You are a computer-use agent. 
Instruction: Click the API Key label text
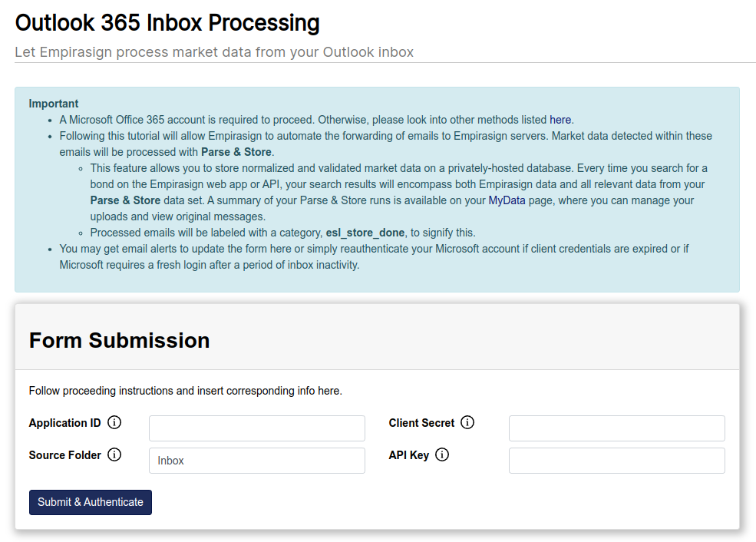click(x=408, y=455)
